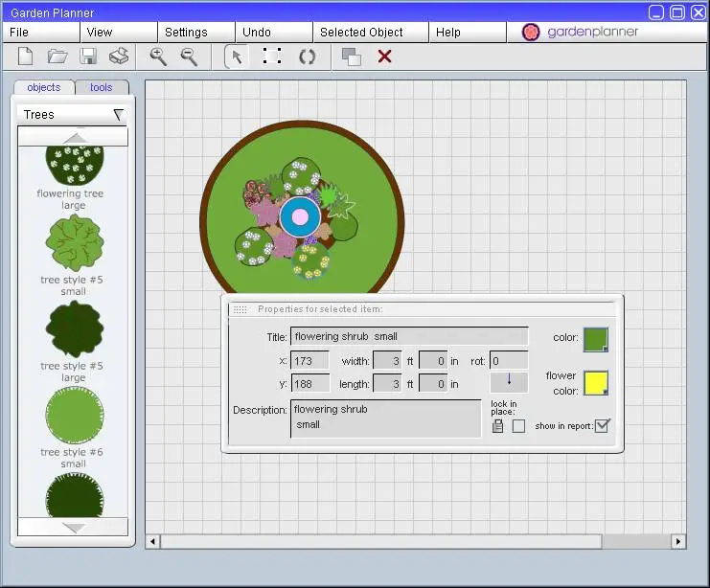
Task: Click the horizontal scrollbar thumb
Action: pyautogui.click(x=381, y=541)
